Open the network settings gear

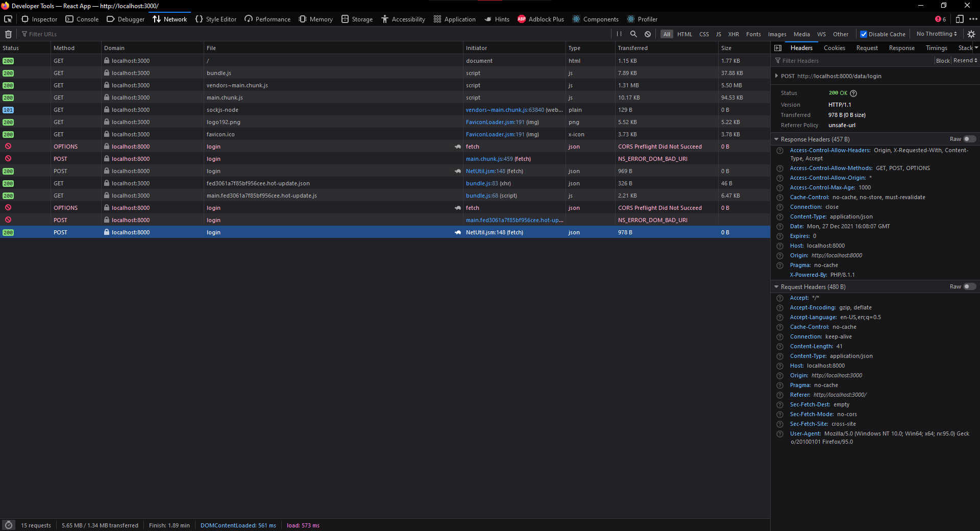point(971,34)
